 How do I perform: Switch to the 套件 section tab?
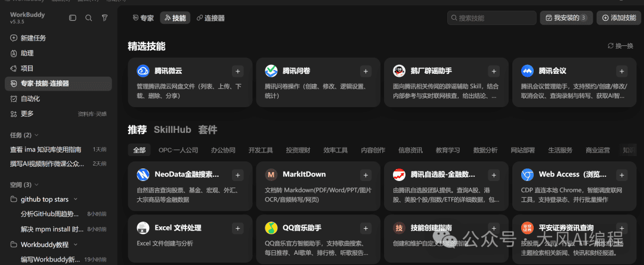pos(208,130)
